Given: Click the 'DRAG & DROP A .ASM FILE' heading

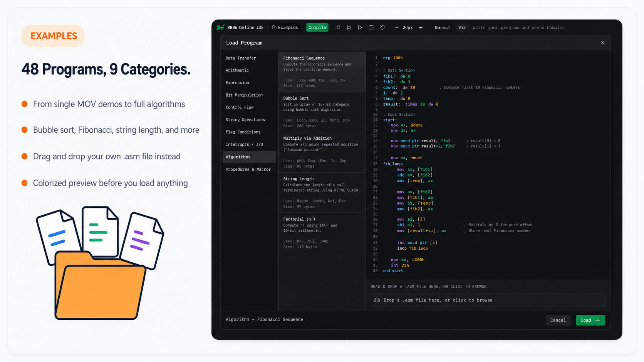Looking at the screenshot, I should click(428, 287).
